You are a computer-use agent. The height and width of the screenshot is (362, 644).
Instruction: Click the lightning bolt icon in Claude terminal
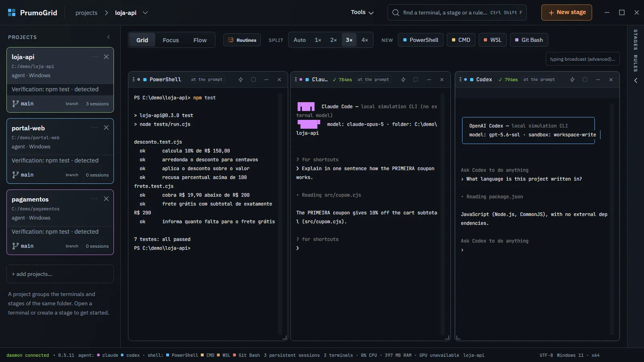tap(403, 80)
